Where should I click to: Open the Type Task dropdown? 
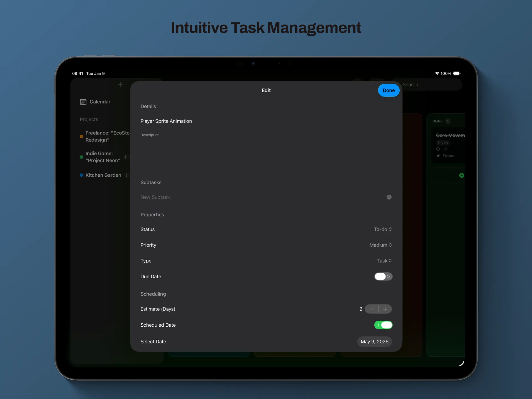click(x=384, y=261)
